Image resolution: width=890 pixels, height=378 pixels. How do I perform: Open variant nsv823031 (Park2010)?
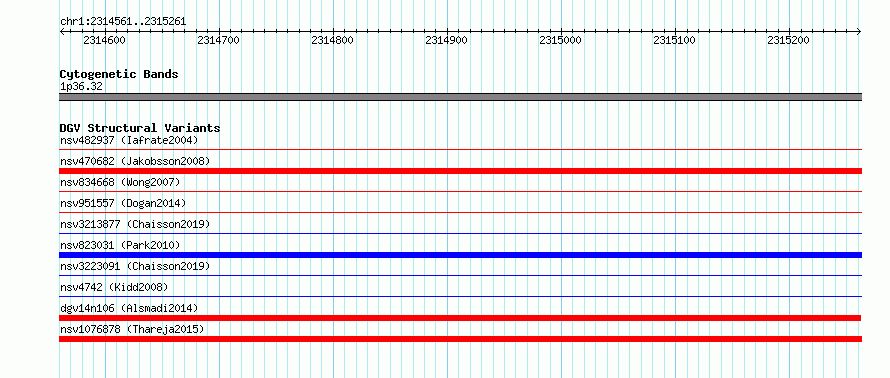click(120, 245)
